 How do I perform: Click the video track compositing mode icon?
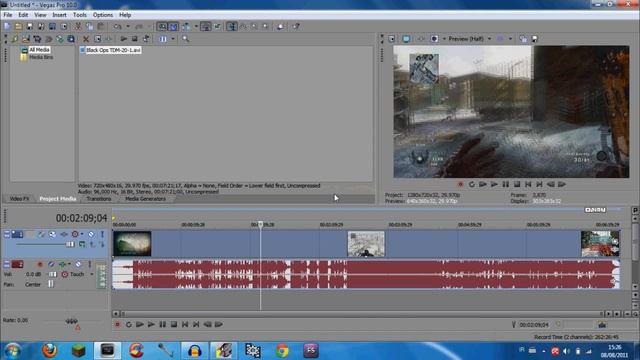pos(82,244)
